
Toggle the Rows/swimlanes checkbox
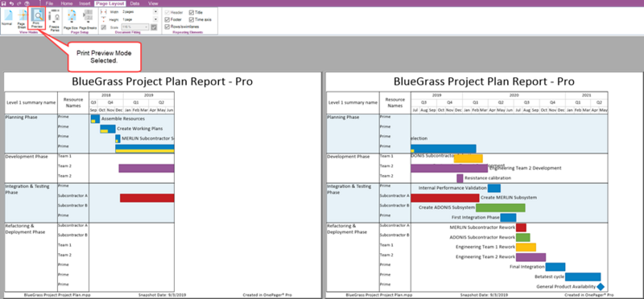pos(167,27)
